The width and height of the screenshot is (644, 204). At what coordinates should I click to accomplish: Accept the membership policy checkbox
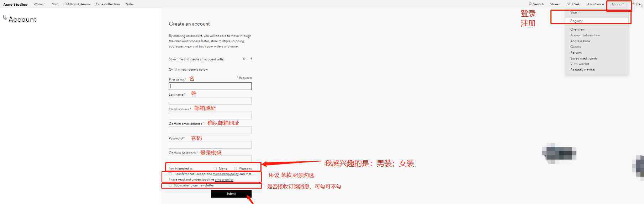coord(170,174)
